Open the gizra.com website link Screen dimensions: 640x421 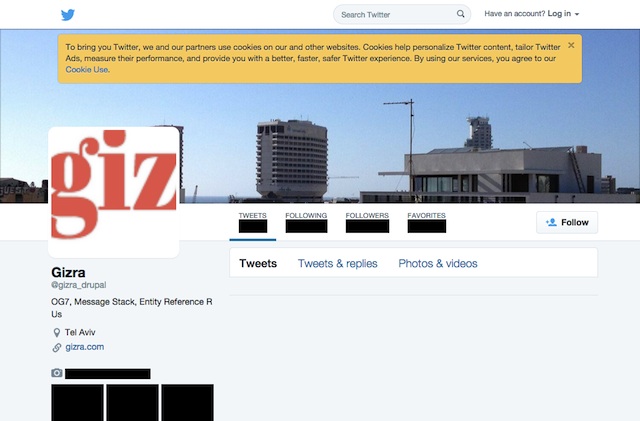point(84,347)
